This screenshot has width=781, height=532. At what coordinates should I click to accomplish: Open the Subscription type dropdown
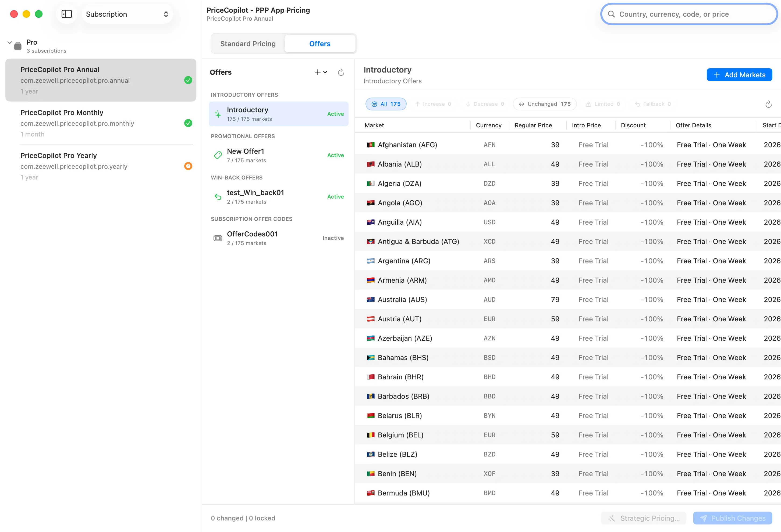[x=127, y=14]
